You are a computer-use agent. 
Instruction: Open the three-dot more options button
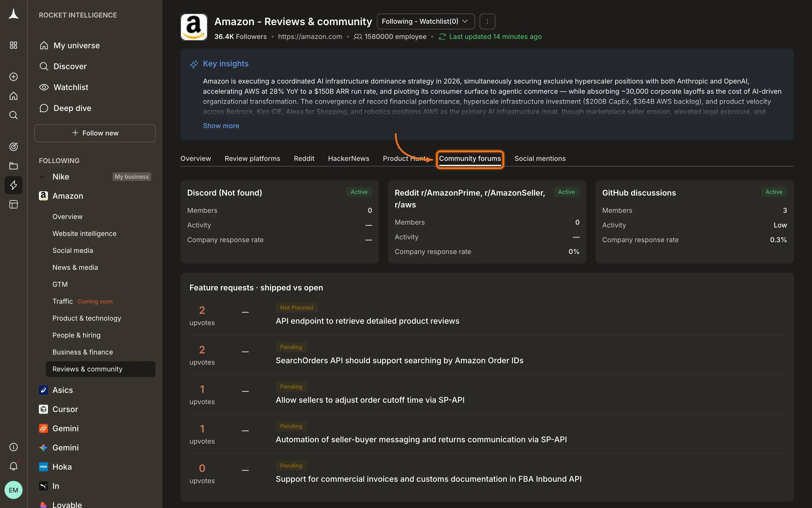(487, 21)
